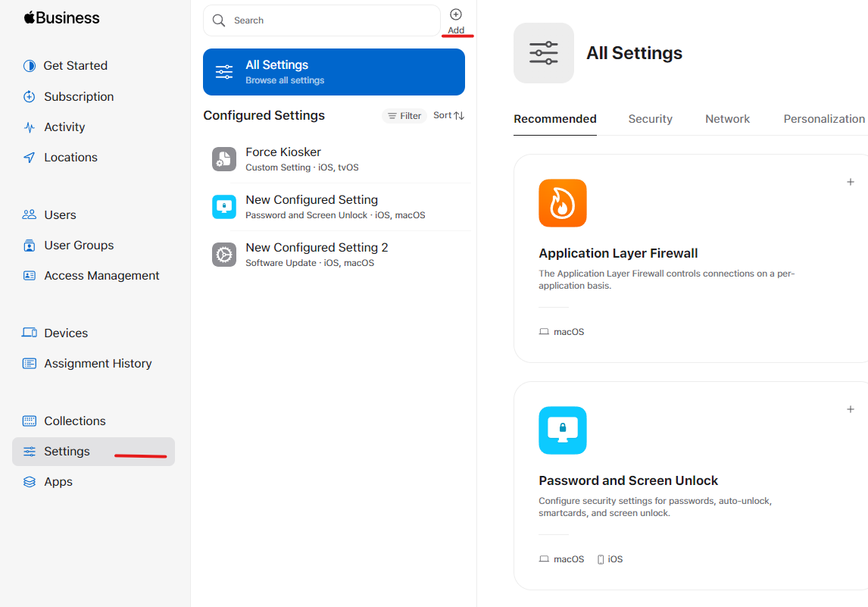Click the large All Settings header icon
Screen dimensions: 868x607
[x=544, y=53]
